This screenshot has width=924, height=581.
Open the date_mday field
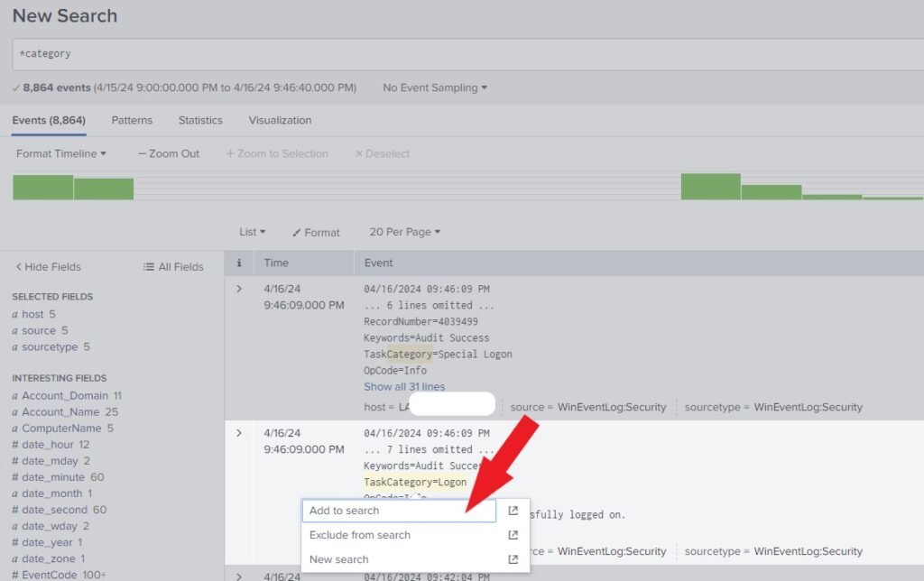(51, 461)
